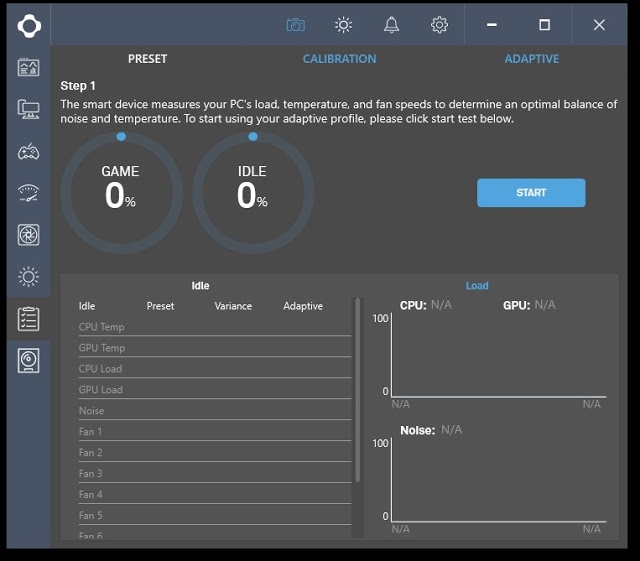640x561 pixels.
Task: Toggle the brightness sun icon in top bar
Action: tap(343, 25)
